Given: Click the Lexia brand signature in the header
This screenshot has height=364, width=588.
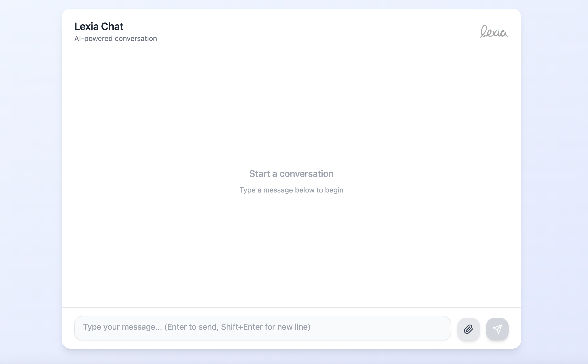Looking at the screenshot, I should pyautogui.click(x=494, y=32).
